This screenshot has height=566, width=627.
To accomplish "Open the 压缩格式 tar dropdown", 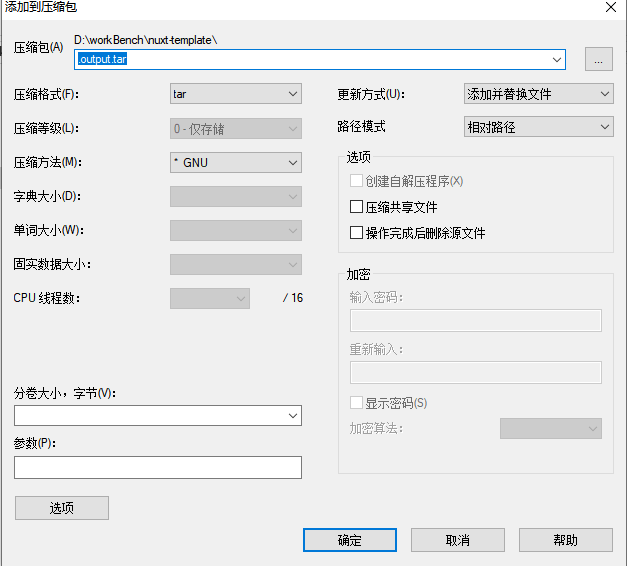I will (235, 94).
